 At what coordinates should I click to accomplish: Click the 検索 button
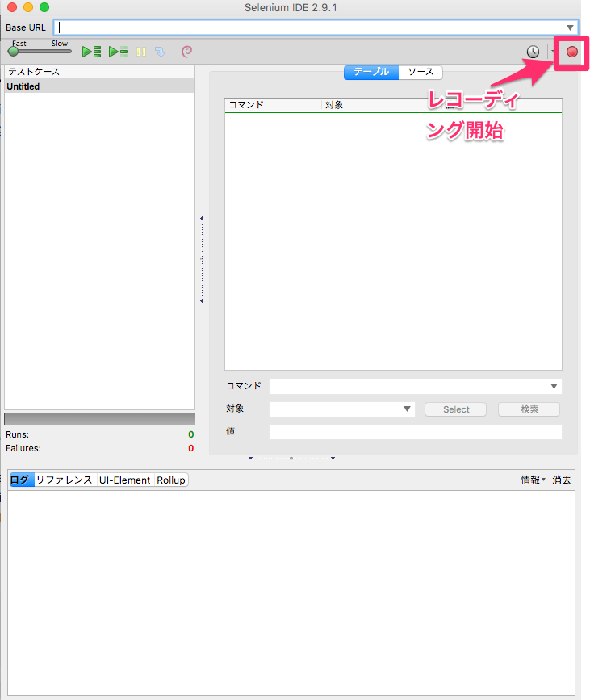[x=529, y=409]
